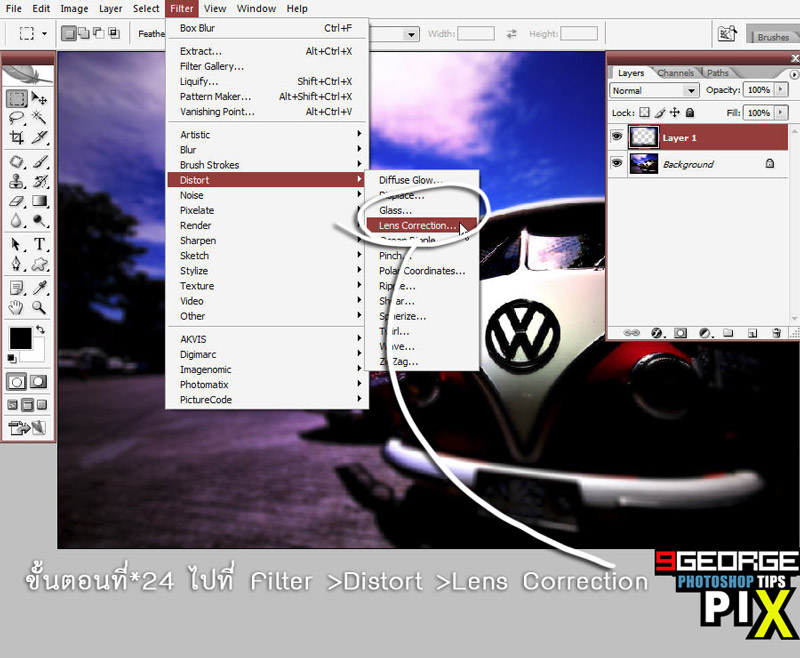Select the Rectangular Marquee tool in toolbox
Viewport: 800px width, 658px height.
(16, 98)
